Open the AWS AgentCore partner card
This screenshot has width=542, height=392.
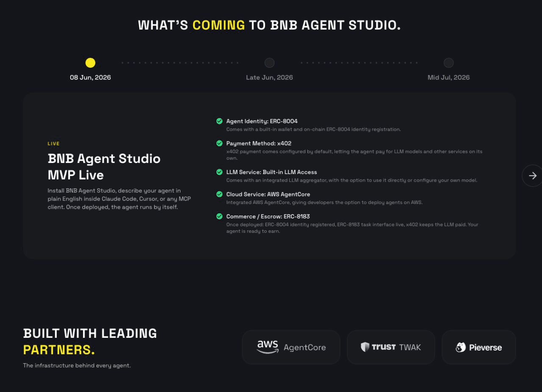point(291,347)
